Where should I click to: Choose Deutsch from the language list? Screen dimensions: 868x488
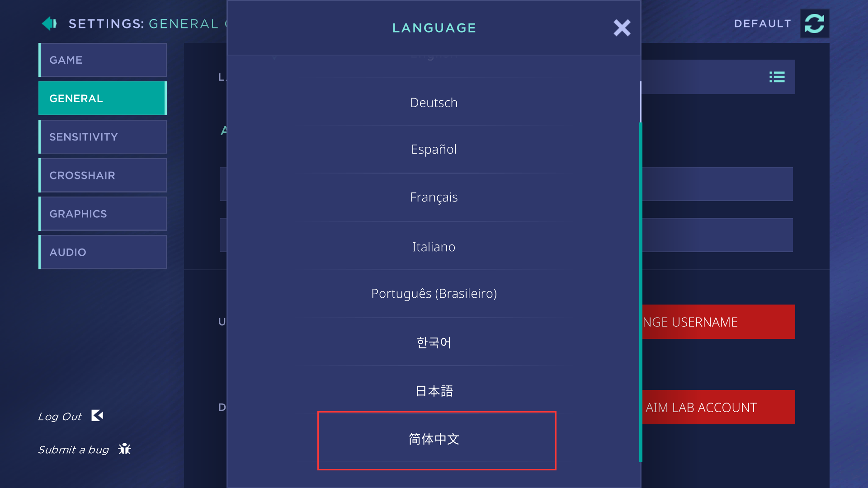434,103
